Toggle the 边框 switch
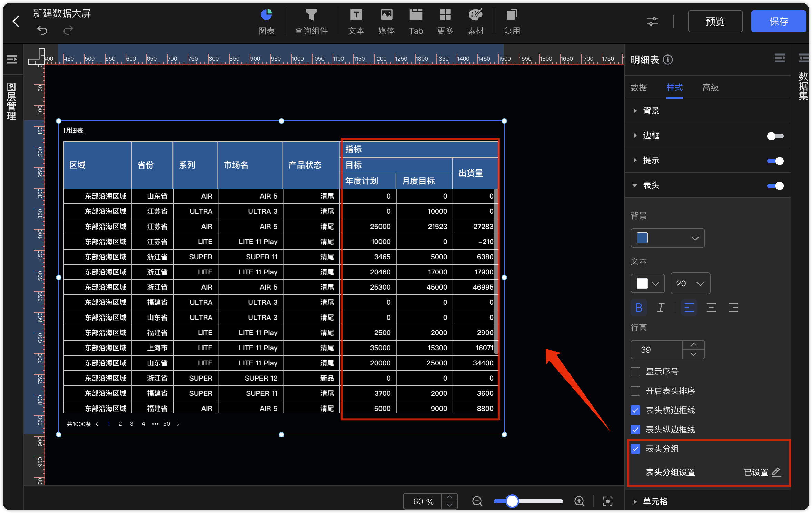 point(775,136)
